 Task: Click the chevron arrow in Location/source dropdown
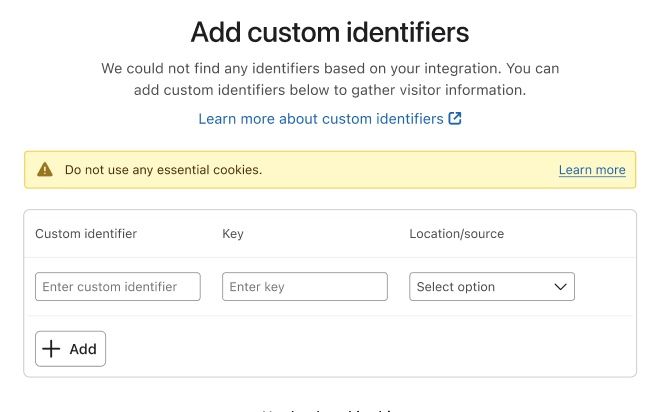pyautogui.click(x=560, y=287)
